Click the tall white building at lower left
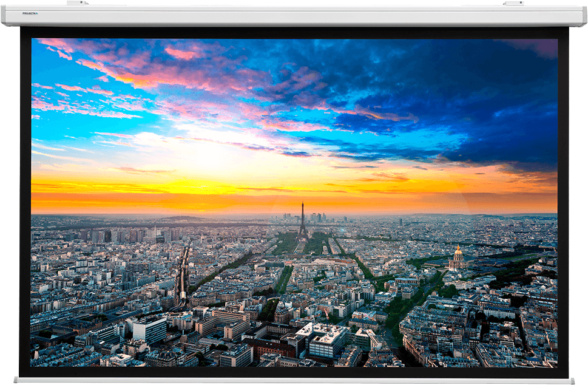Image resolution: width=588 pixels, height=385 pixels. 149,331
